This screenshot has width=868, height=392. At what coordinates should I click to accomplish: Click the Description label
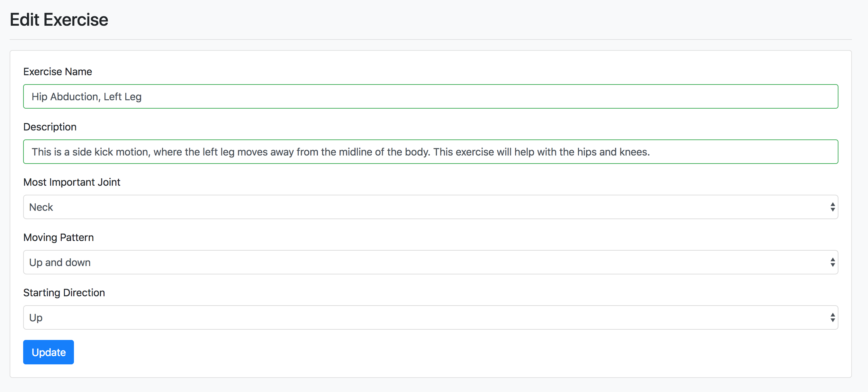[50, 127]
